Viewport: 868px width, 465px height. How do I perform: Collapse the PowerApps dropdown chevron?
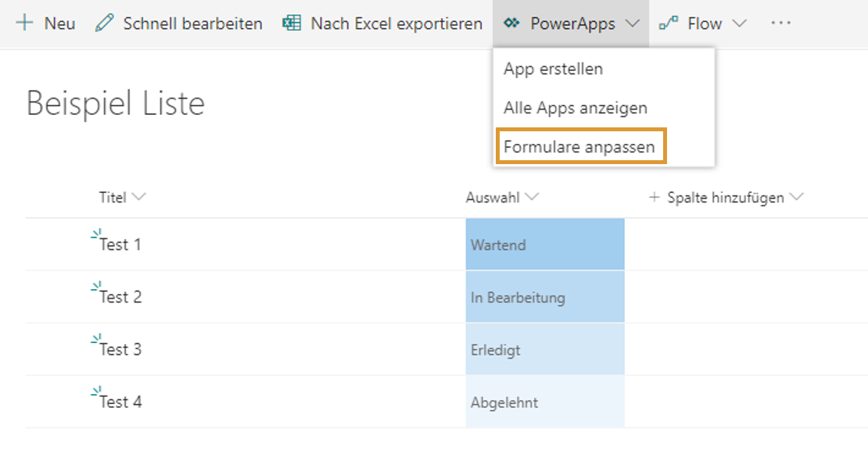point(633,23)
